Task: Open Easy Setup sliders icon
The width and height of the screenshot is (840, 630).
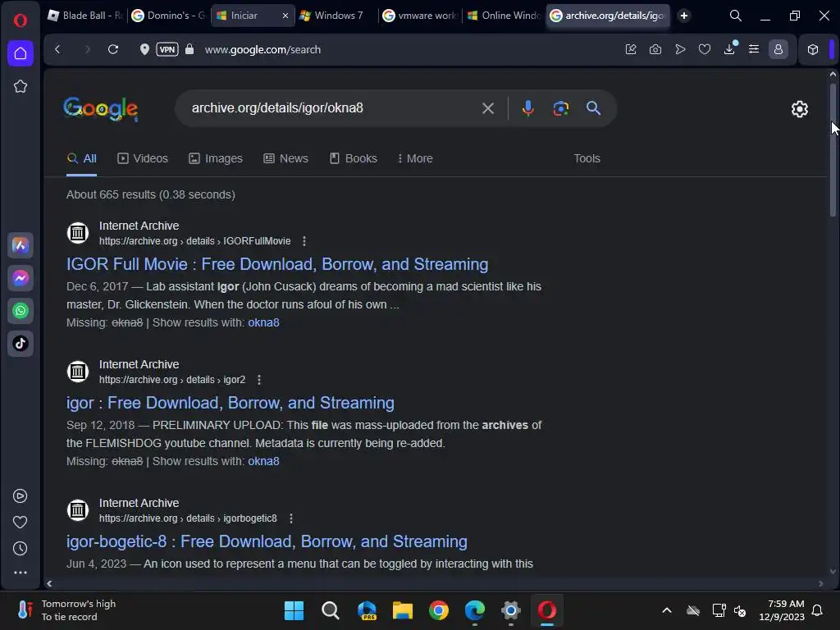Action: (x=754, y=49)
